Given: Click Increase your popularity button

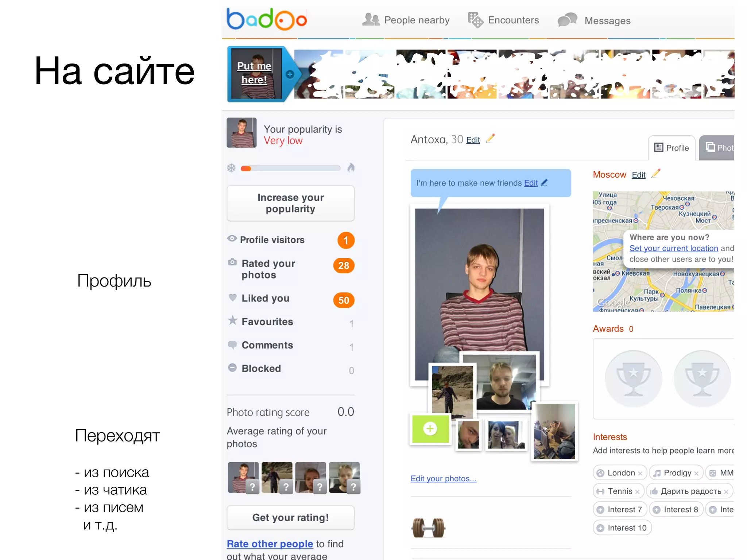Looking at the screenshot, I should click(x=290, y=203).
